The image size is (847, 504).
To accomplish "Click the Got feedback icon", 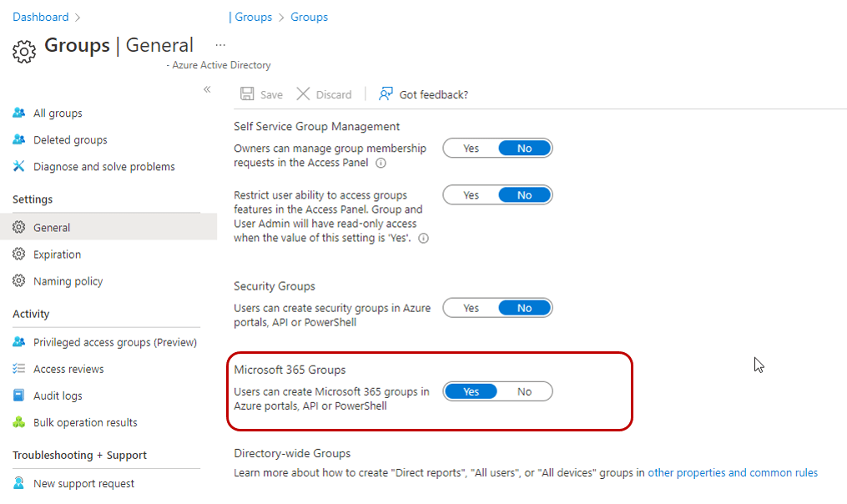I will coord(386,94).
